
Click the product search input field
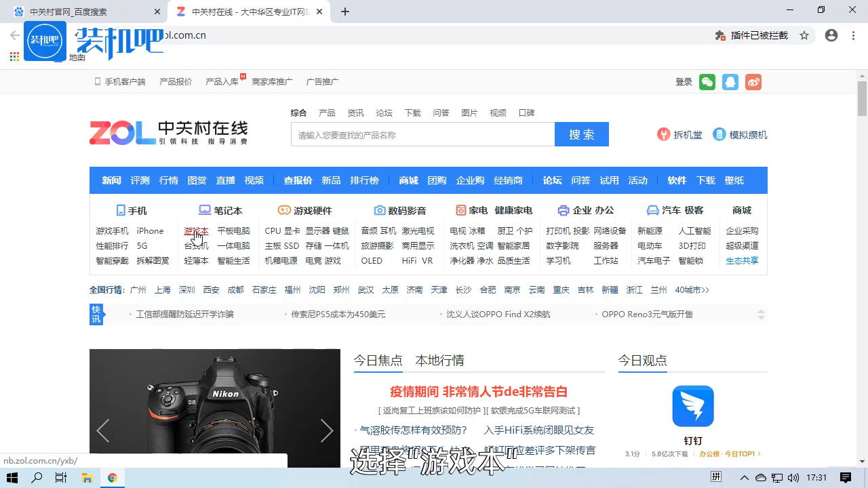point(420,134)
